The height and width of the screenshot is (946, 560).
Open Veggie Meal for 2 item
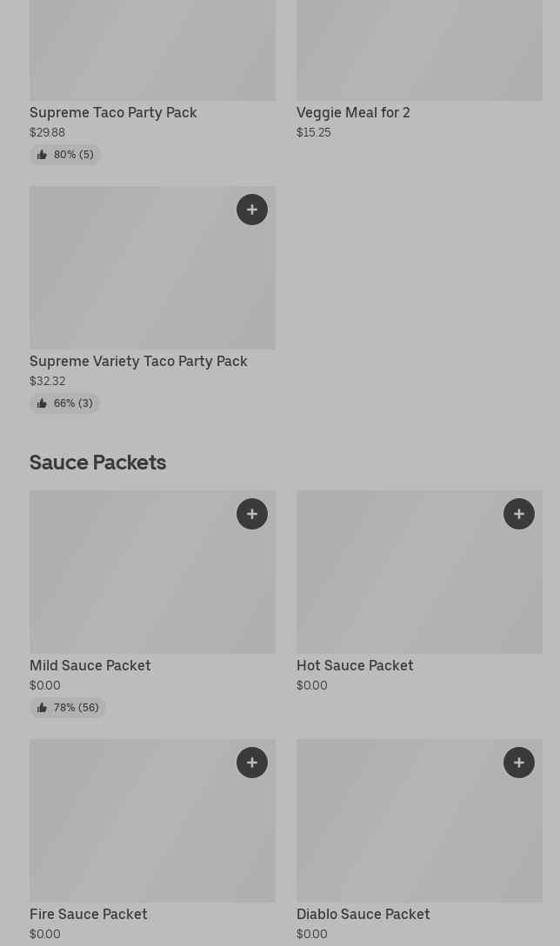point(353,112)
